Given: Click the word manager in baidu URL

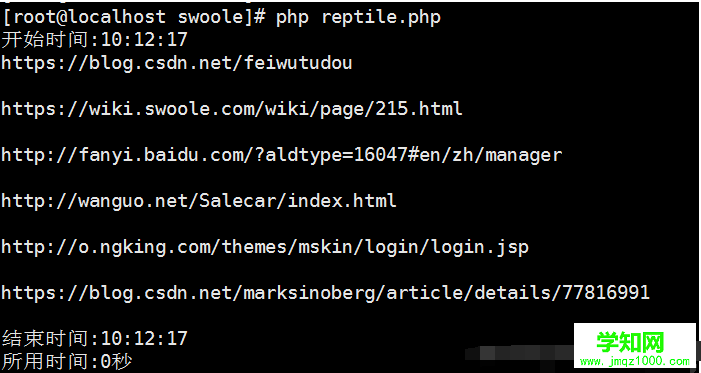Looking at the screenshot, I should click(524, 156).
